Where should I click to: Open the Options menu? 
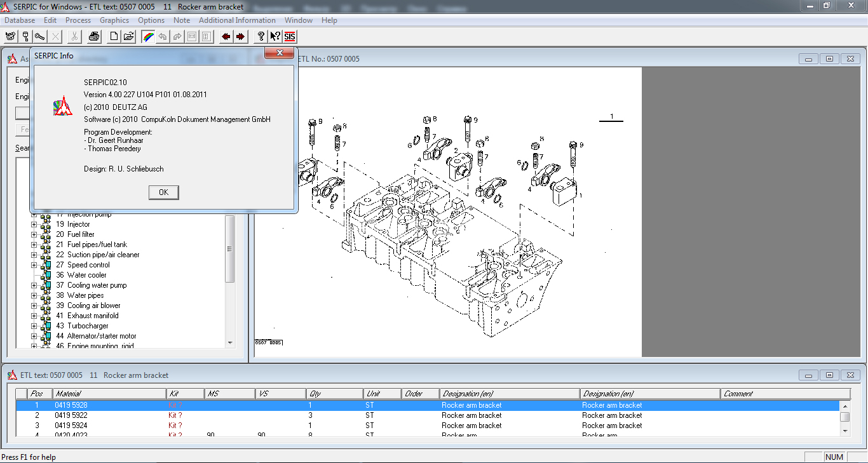(x=151, y=20)
